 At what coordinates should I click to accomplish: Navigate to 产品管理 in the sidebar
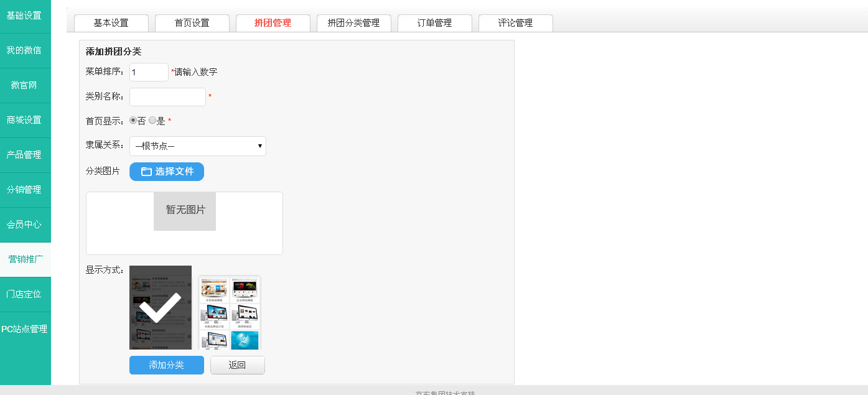25,155
